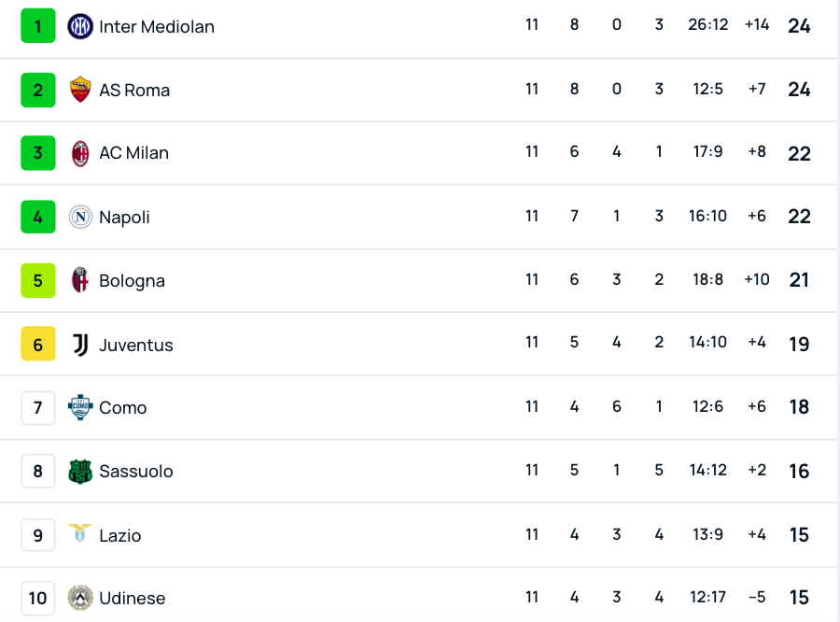Select the AC Milan team name
The image size is (840, 622).
(134, 153)
